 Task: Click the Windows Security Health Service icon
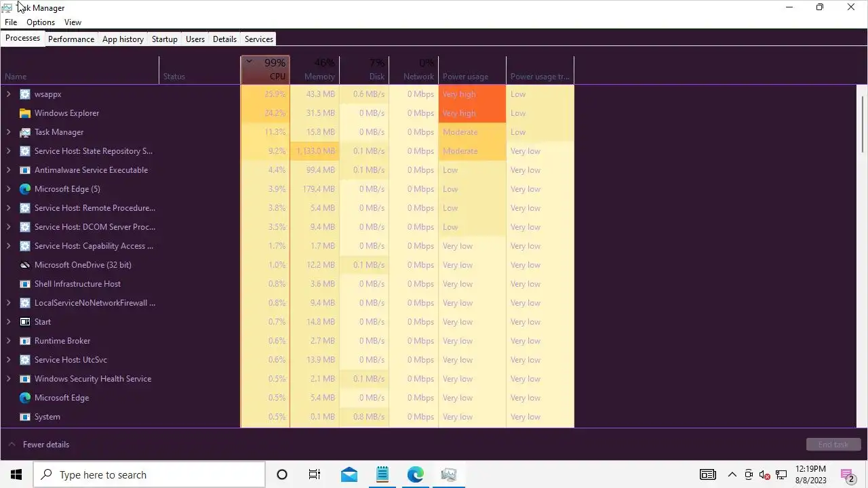click(x=25, y=379)
